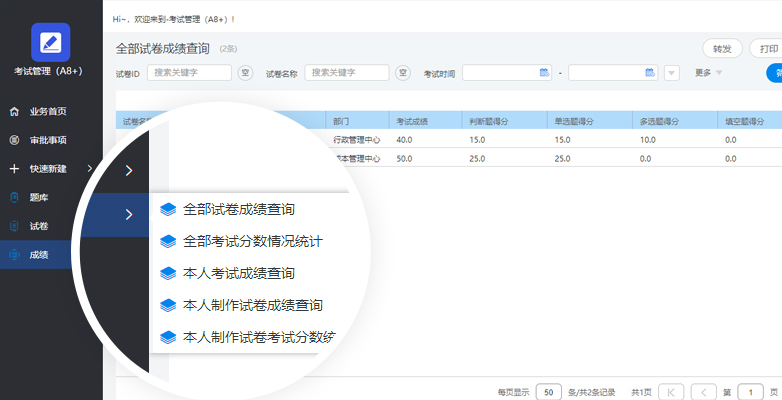Choose 本人考试成绩查询 from the submenu

pos(239,272)
